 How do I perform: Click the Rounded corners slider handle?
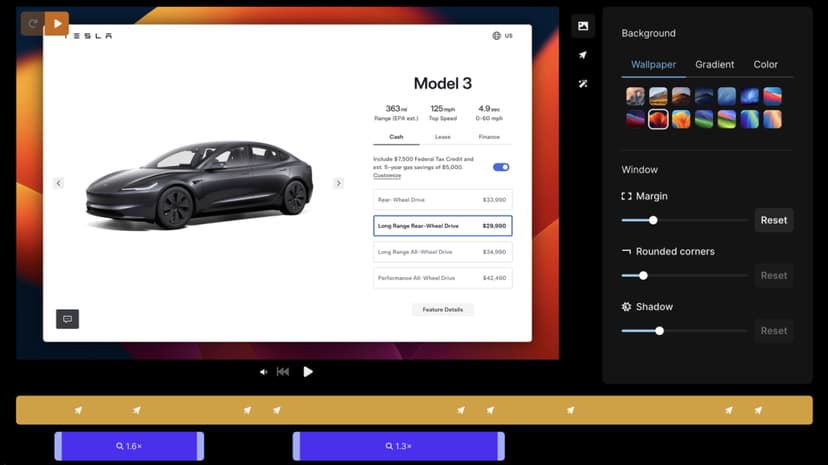(643, 276)
